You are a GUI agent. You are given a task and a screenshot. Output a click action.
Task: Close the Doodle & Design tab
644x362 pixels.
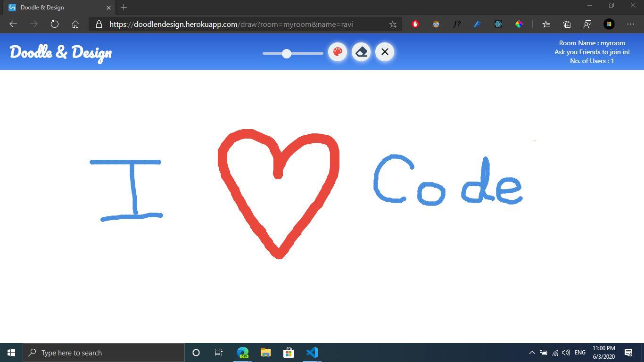[108, 8]
